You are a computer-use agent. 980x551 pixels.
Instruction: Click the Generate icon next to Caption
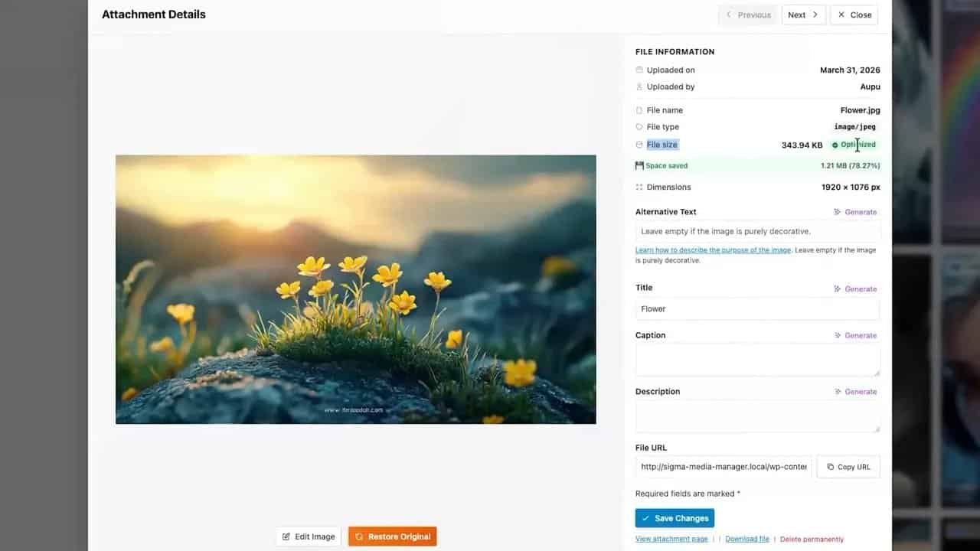click(x=836, y=335)
